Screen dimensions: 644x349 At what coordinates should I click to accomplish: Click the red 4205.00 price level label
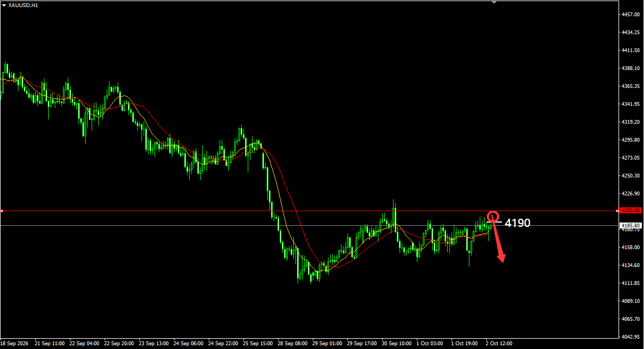[x=631, y=211]
